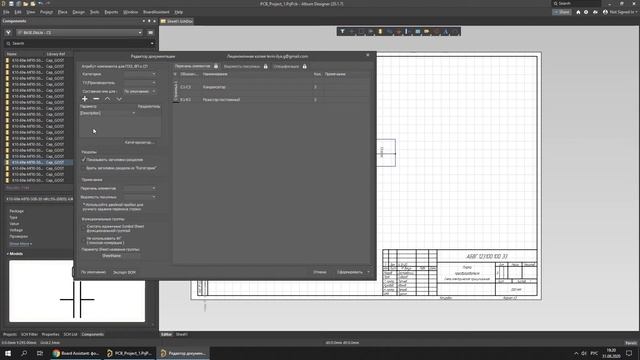The image size is (640, 360).
Task: Switch to the Перечень элементов tab
Action: (x=193, y=66)
